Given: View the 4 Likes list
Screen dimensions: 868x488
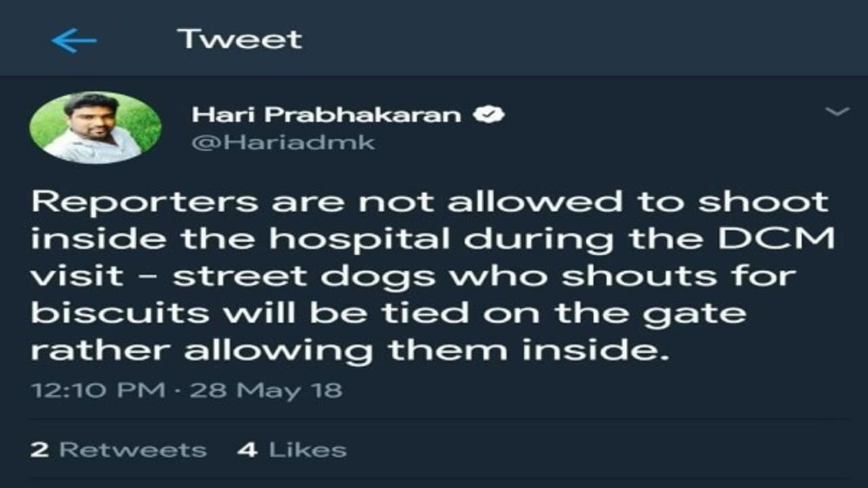Looking at the screenshot, I should (292, 450).
